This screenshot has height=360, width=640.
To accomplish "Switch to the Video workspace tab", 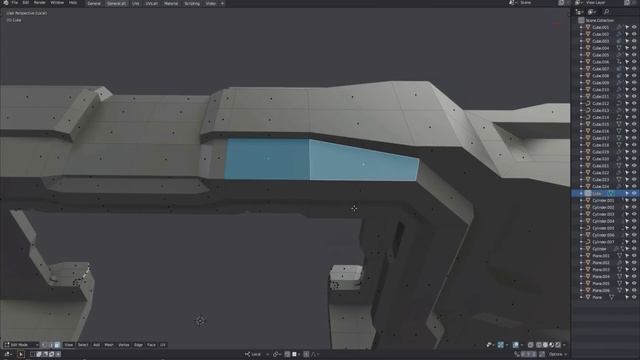I will (x=210, y=3).
